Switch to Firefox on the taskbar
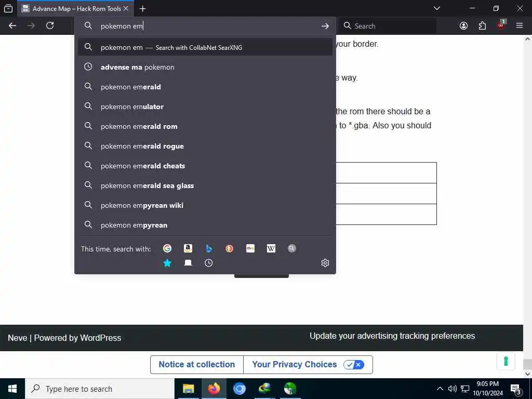532x399 pixels. pos(214,389)
